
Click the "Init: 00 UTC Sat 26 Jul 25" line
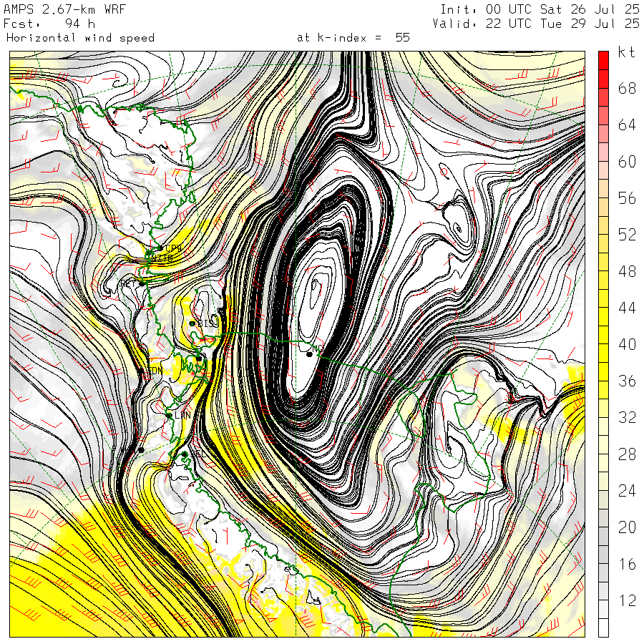coord(540,9)
